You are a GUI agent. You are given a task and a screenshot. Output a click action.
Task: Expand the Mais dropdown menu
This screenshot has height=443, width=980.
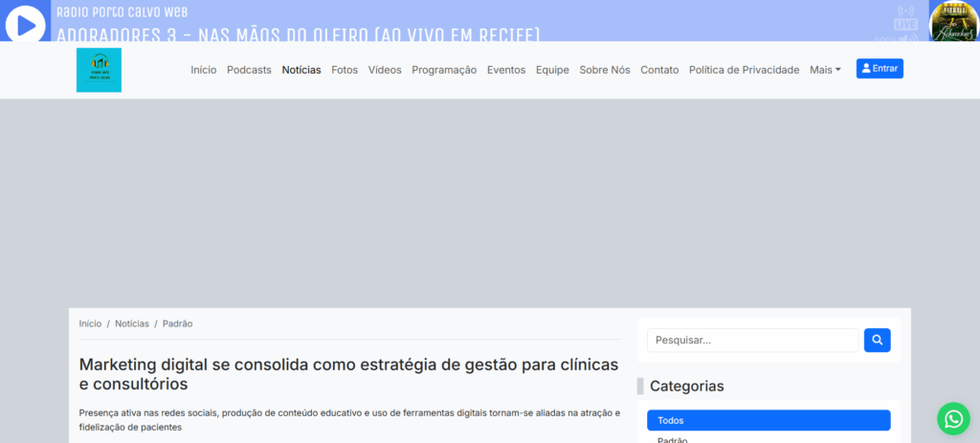(x=825, y=70)
